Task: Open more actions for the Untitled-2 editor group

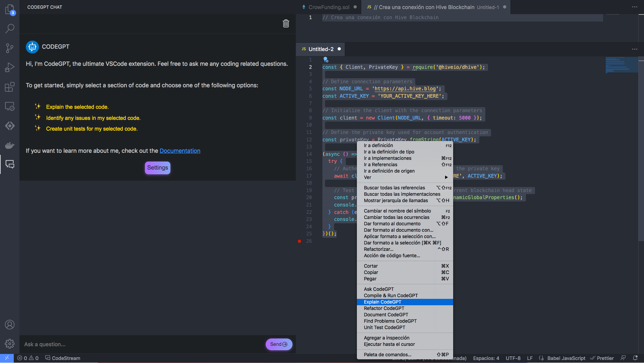Action: click(635, 49)
